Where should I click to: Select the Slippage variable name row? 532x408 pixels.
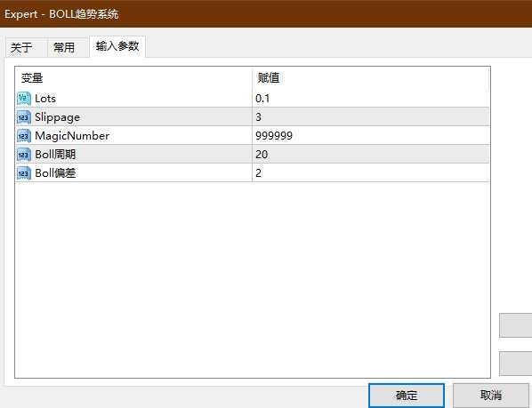pyautogui.click(x=133, y=117)
